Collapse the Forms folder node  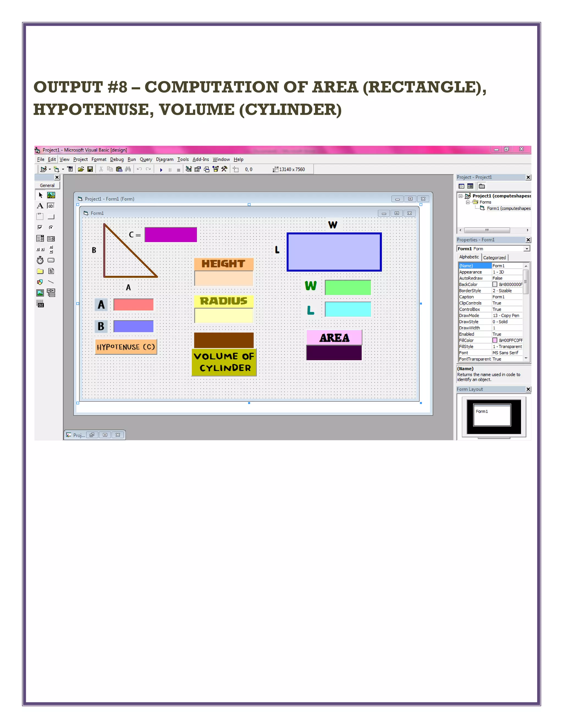pos(468,202)
